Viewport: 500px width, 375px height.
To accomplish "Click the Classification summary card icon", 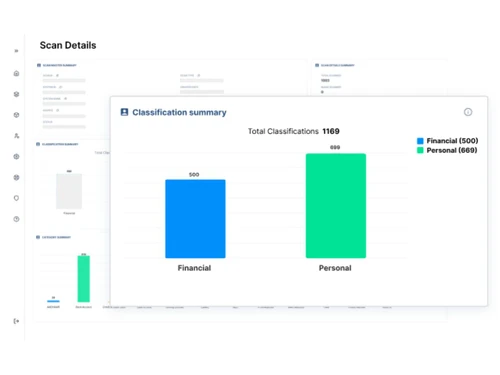I will (x=124, y=112).
